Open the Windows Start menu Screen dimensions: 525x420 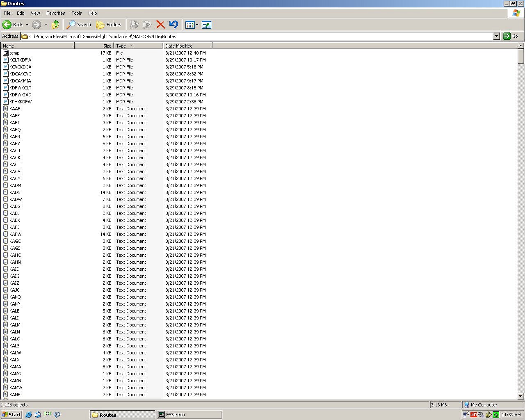[11, 415]
